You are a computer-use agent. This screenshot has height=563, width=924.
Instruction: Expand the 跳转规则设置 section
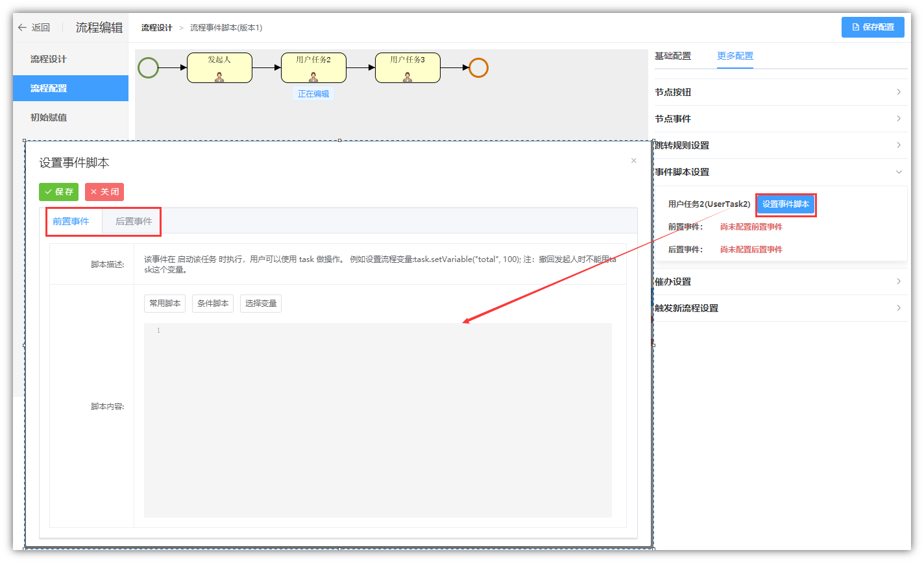(781, 145)
